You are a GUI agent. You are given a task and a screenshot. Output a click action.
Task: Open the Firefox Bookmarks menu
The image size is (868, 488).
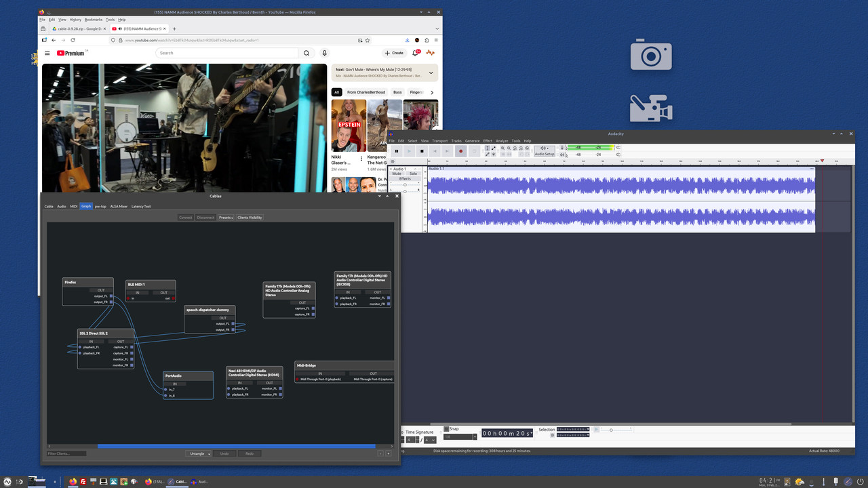(93, 20)
